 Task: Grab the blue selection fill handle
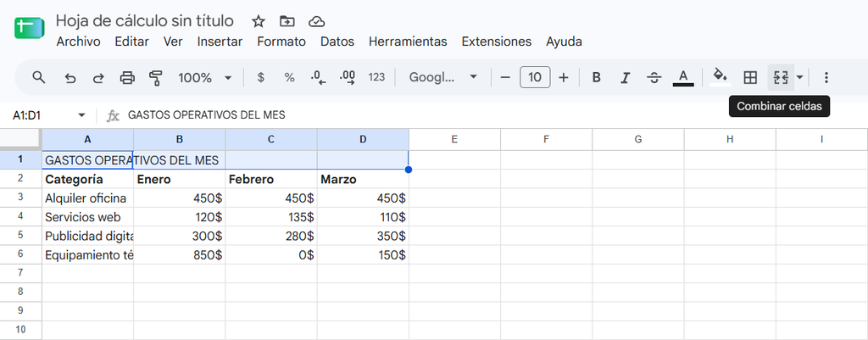tap(409, 170)
